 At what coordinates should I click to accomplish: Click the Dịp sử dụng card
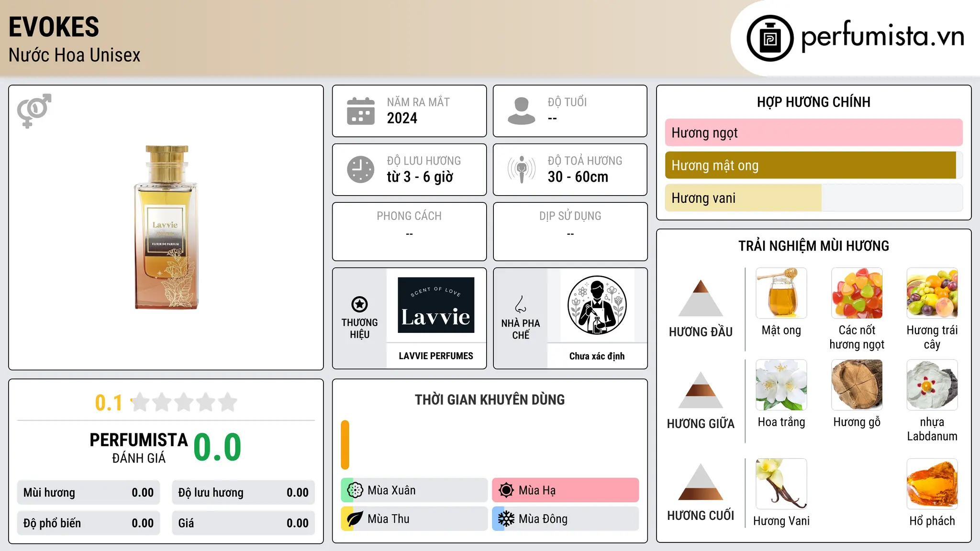(570, 231)
